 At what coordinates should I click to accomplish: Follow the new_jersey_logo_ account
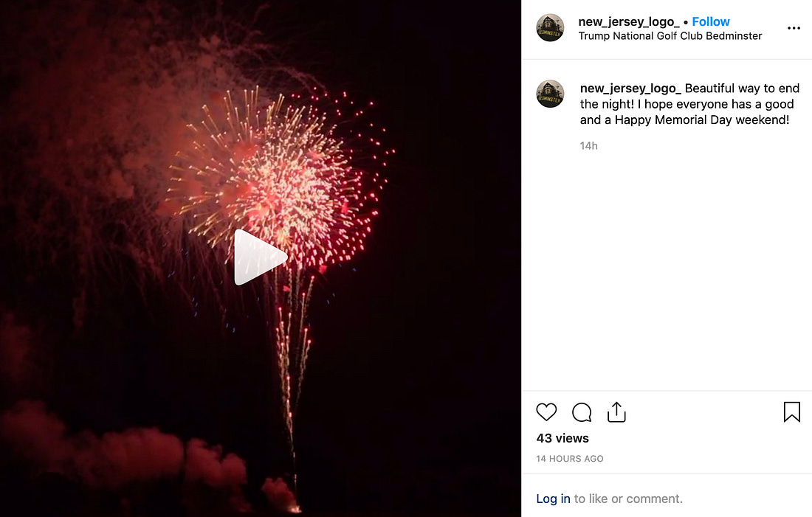coord(710,21)
